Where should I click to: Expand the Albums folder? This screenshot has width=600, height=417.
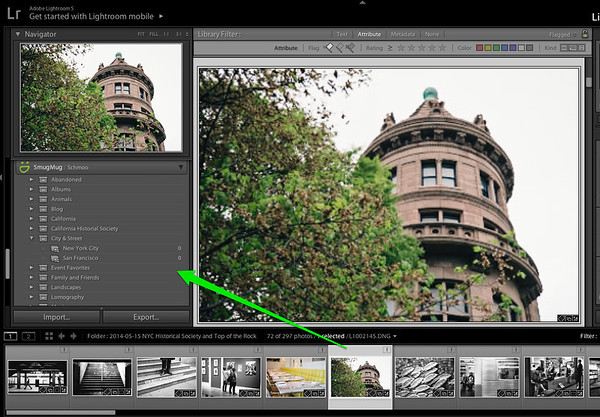31,189
